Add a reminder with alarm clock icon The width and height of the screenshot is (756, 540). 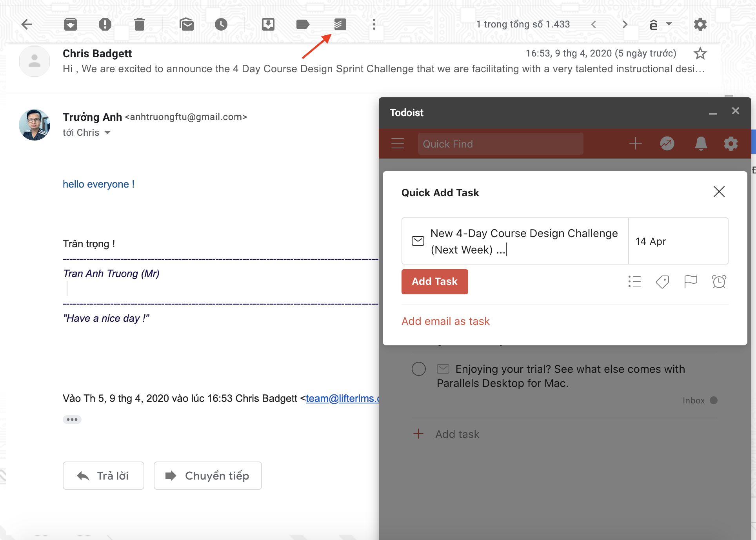tap(719, 281)
